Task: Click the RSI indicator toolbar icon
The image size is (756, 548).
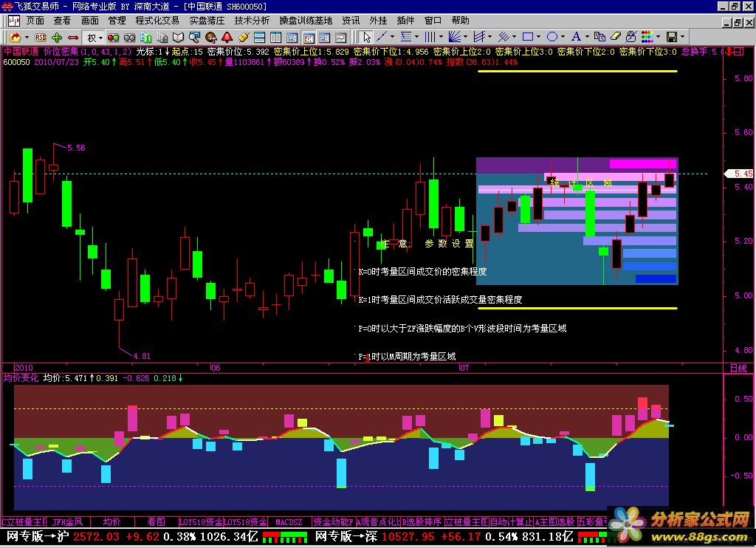Action: (41, 37)
